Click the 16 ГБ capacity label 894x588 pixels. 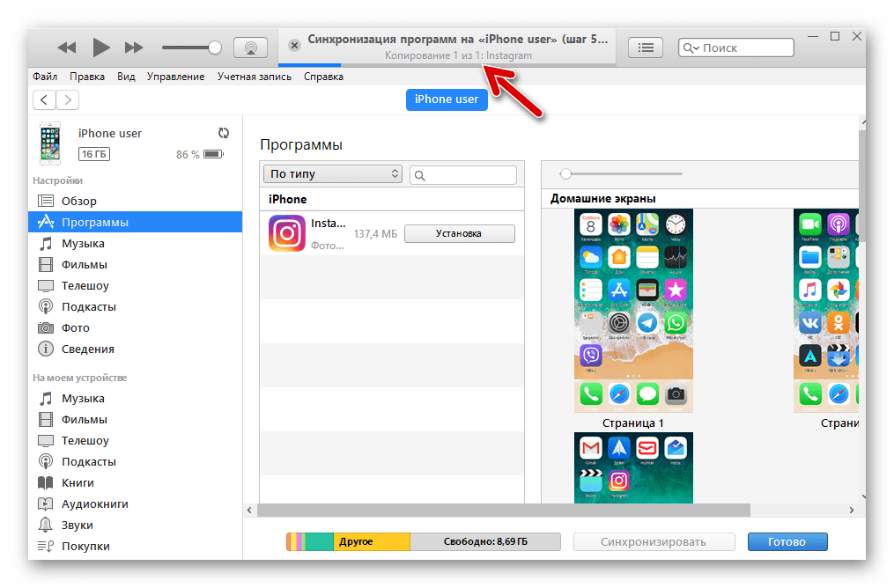(x=94, y=154)
